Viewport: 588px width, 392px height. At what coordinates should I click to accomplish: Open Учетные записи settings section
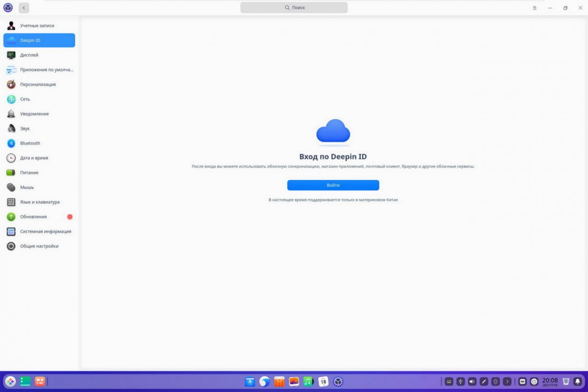coord(37,26)
